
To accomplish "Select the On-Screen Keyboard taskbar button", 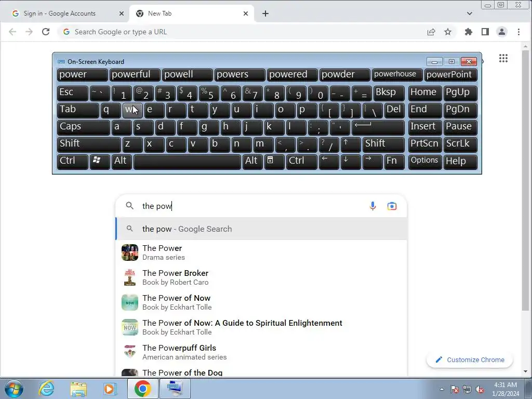I will point(175,389).
